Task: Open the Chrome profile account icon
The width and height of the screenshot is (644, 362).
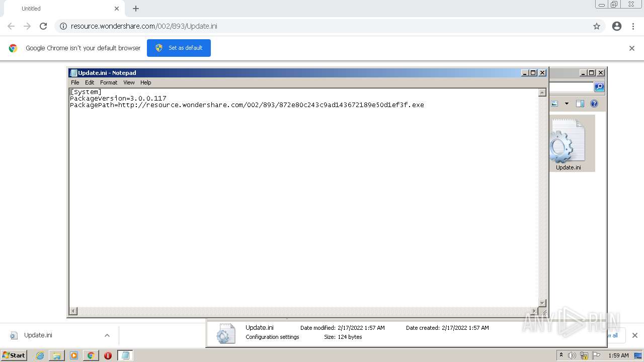Action: [617, 26]
